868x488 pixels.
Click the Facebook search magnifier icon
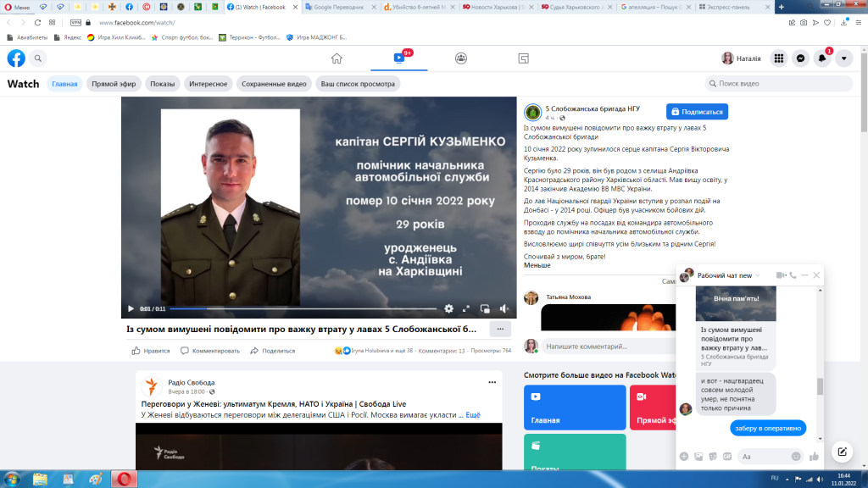37,58
